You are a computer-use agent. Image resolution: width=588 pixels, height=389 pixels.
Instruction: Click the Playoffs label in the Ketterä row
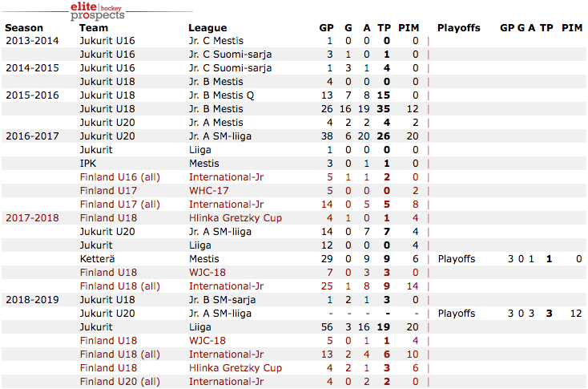pos(457,258)
